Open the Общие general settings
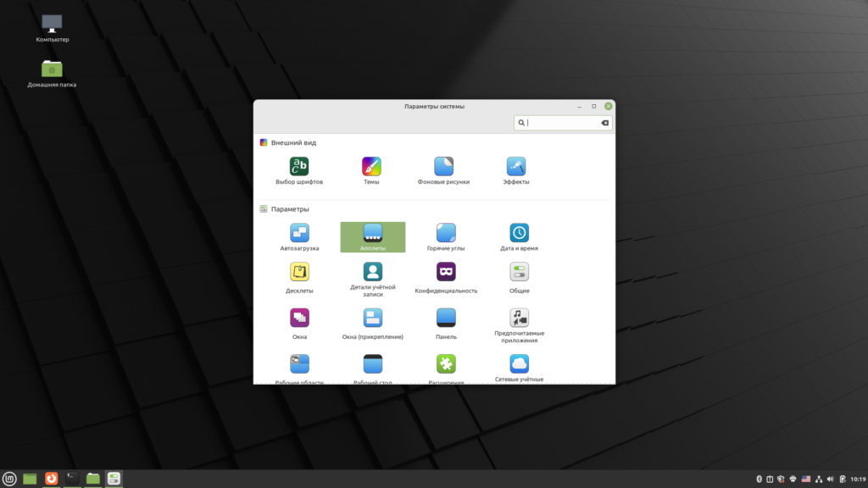868x488 pixels. coord(519,273)
